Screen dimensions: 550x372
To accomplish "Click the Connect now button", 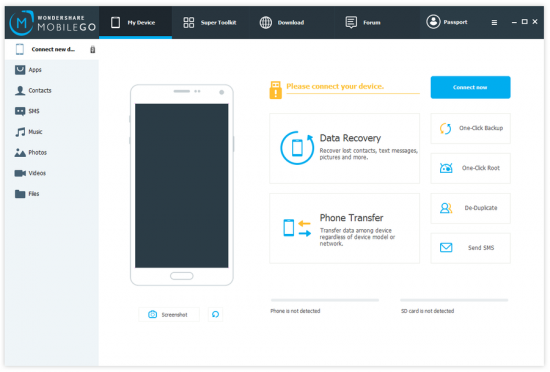I will tap(470, 87).
